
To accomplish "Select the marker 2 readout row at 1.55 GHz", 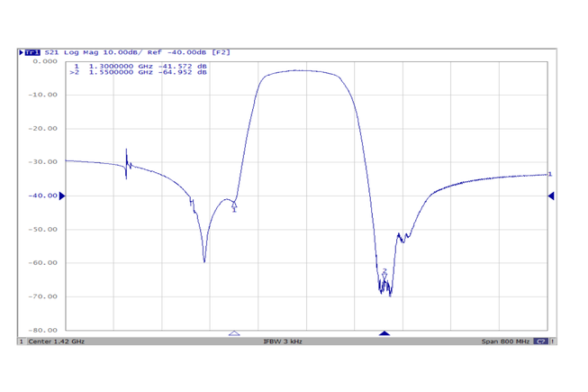I will tap(140, 73).
